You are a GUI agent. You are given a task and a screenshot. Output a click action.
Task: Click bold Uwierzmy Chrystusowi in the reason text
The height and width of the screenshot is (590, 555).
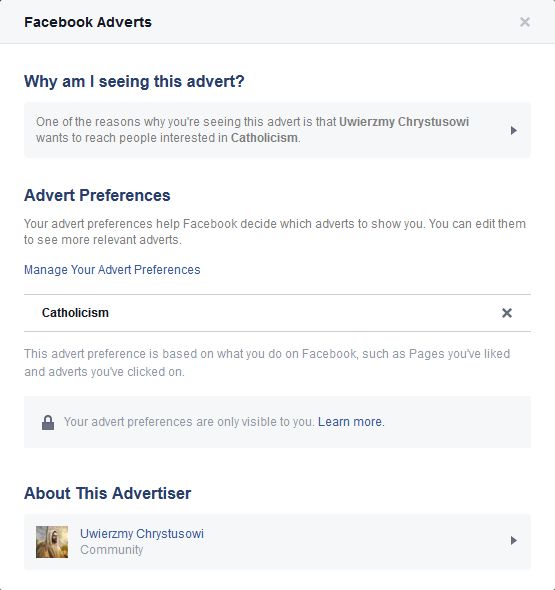point(404,122)
